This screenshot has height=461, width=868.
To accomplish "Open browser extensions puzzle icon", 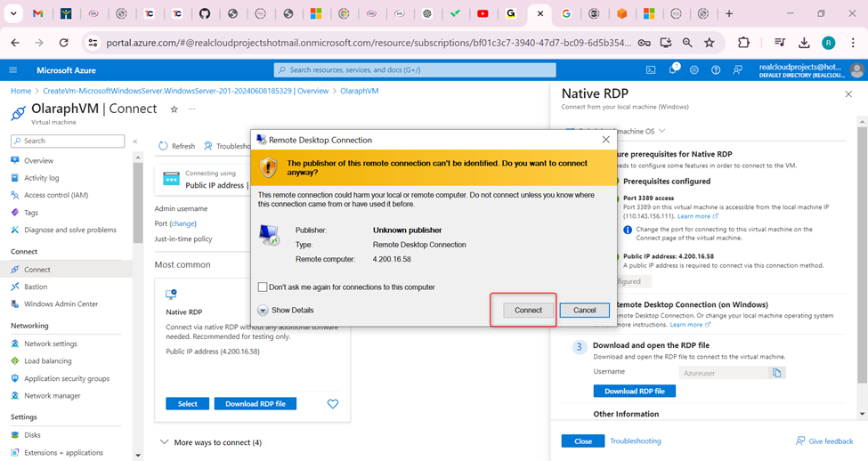I will click(x=743, y=43).
